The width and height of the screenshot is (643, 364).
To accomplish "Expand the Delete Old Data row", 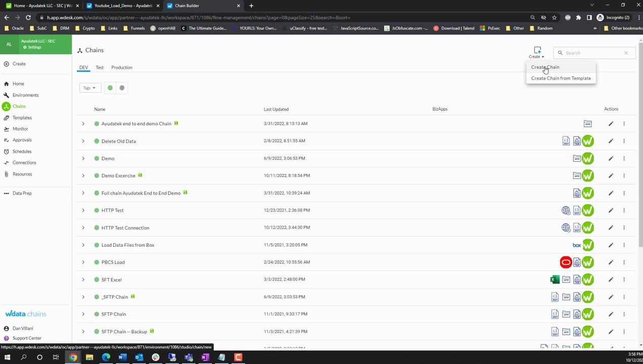I will (83, 141).
